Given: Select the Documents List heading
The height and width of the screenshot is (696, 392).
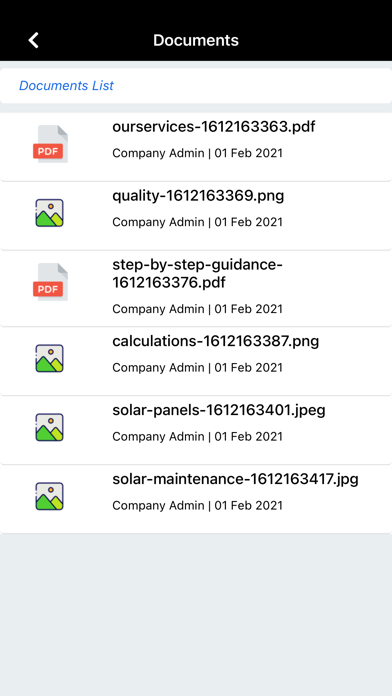Looking at the screenshot, I should tap(66, 86).
